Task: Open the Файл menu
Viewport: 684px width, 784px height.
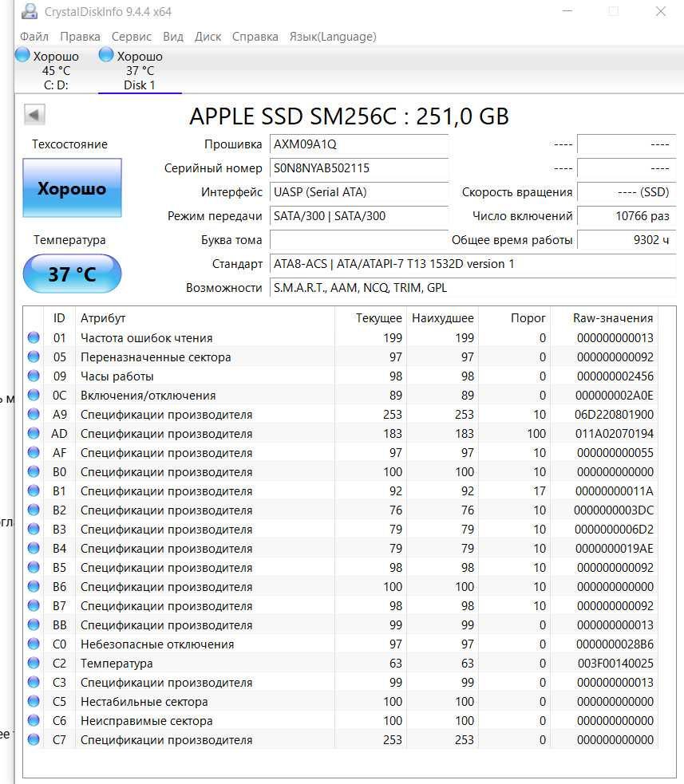Action: point(34,37)
